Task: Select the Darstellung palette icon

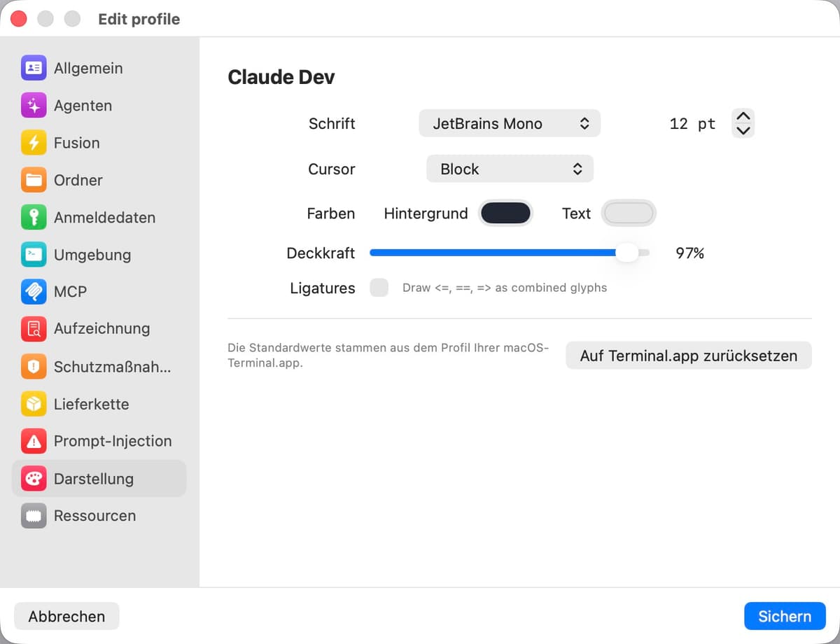Action: click(x=34, y=479)
